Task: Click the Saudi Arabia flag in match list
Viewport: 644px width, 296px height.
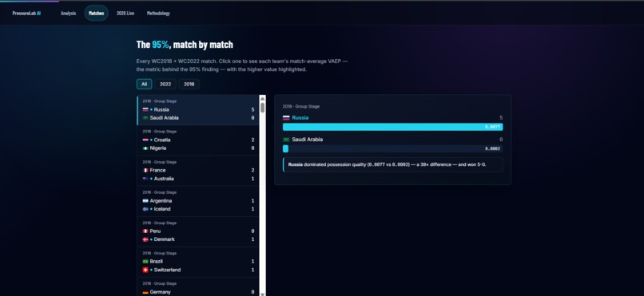Action: point(145,117)
